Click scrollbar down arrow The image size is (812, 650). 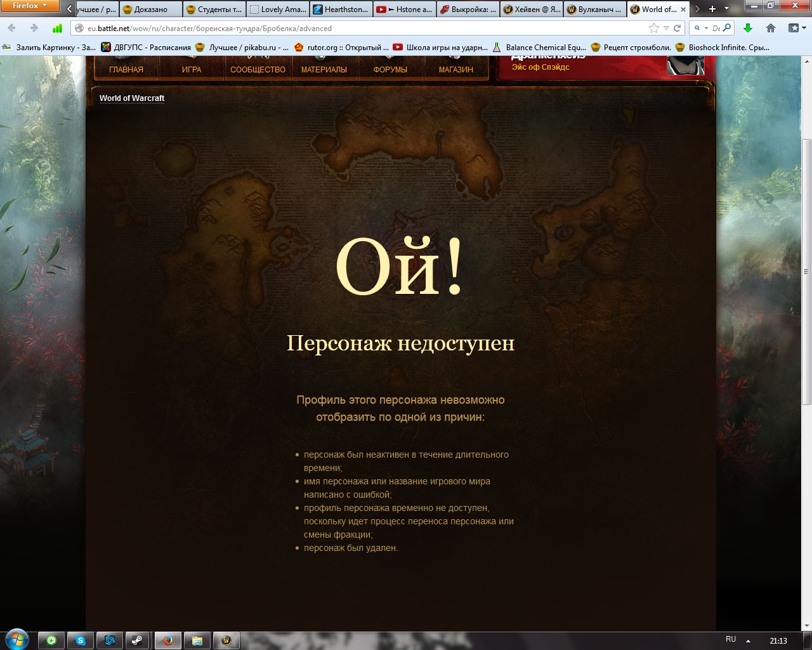[807, 626]
